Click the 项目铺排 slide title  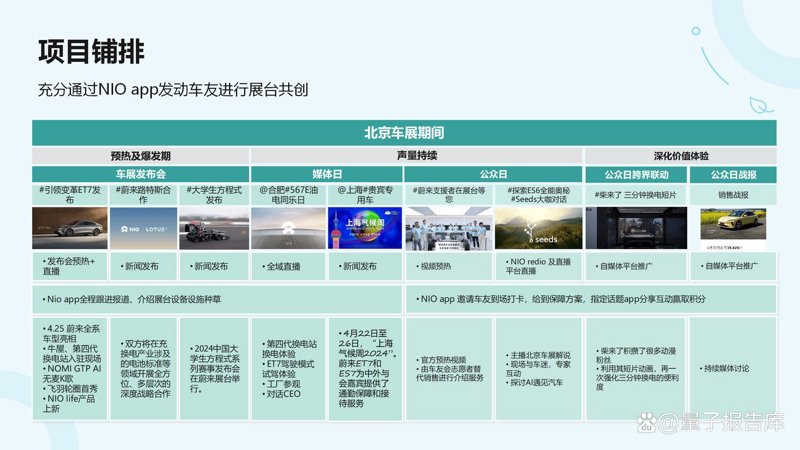pyautogui.click(x=91, y=52)
